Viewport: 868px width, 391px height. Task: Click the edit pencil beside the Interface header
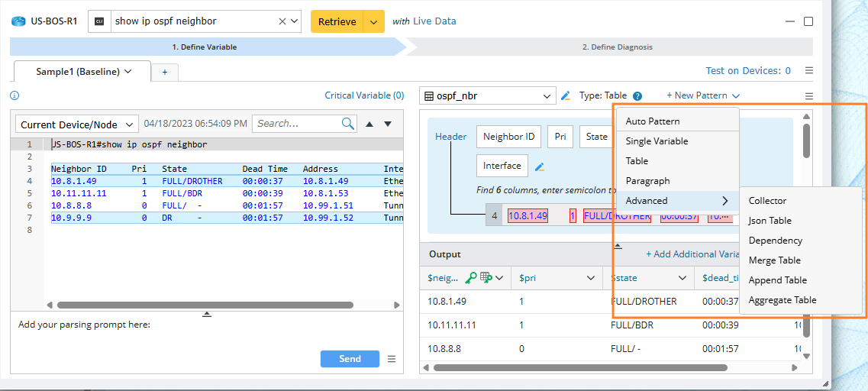[x=540, y=166]
